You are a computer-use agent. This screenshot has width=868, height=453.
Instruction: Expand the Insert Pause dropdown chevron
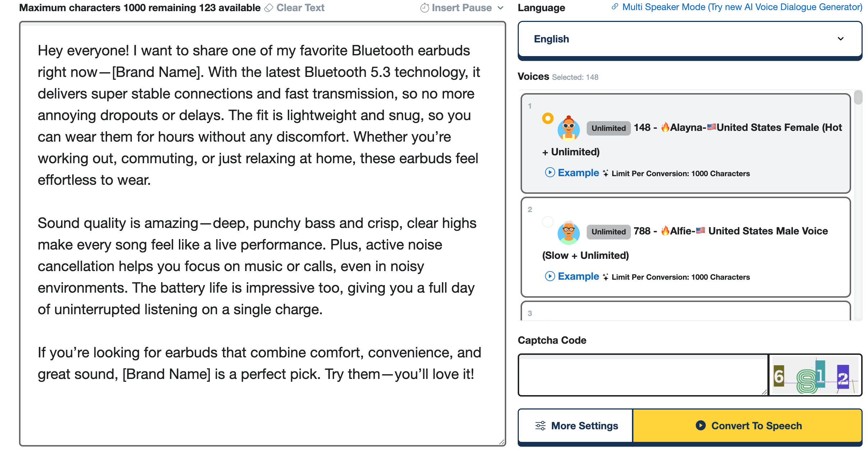pos(501,8)
